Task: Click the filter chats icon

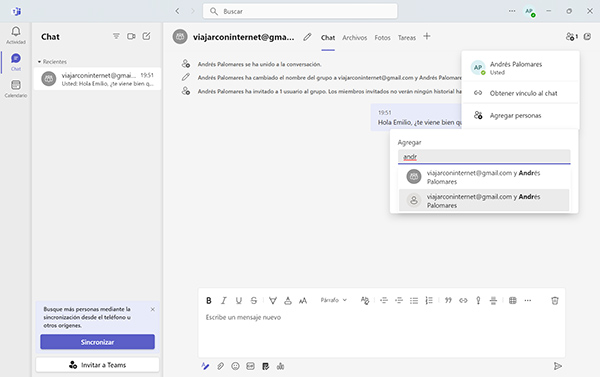Action: (x=116, y=36)
